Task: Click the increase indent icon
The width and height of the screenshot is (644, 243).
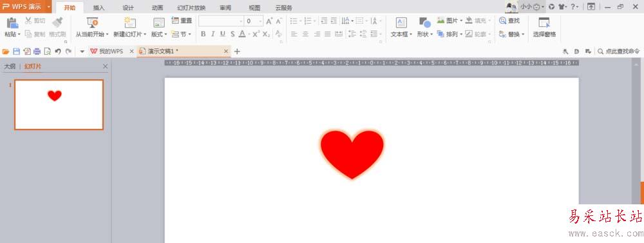Action: coord(334,21)
